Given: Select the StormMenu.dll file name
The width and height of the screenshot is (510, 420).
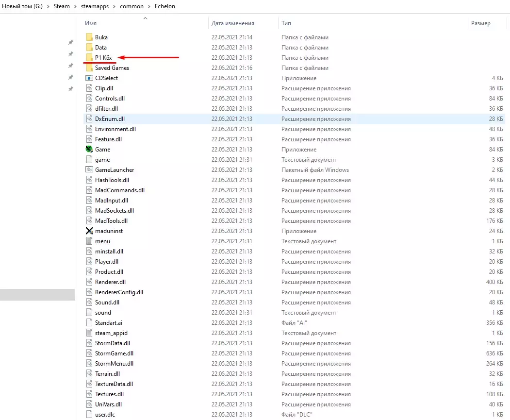Looking at the screenshot, I should [114, 364].
